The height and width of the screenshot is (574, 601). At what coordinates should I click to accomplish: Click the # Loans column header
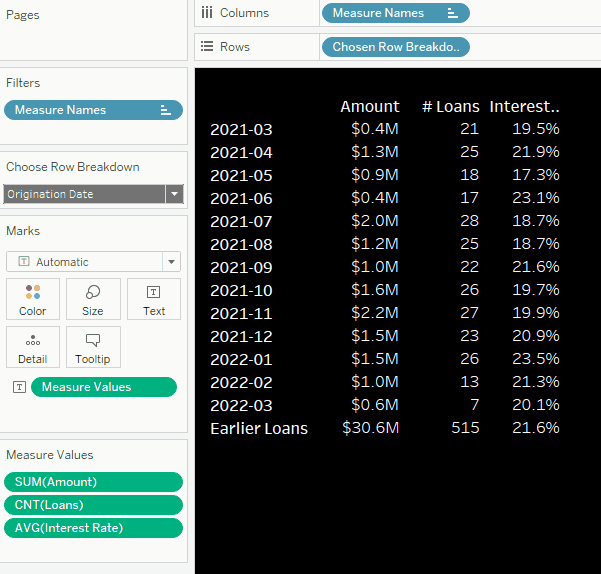coord(450,107)
